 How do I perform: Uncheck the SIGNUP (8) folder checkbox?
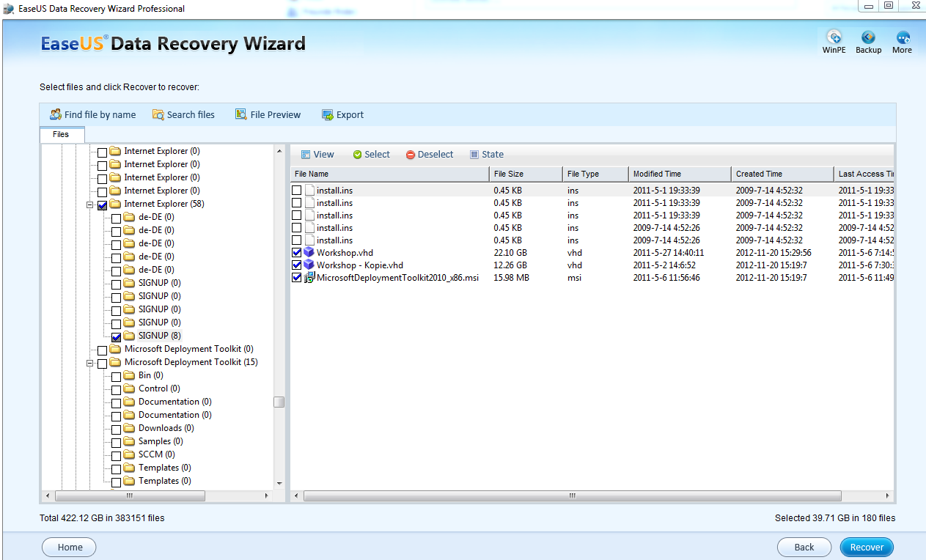pos(117,336)
